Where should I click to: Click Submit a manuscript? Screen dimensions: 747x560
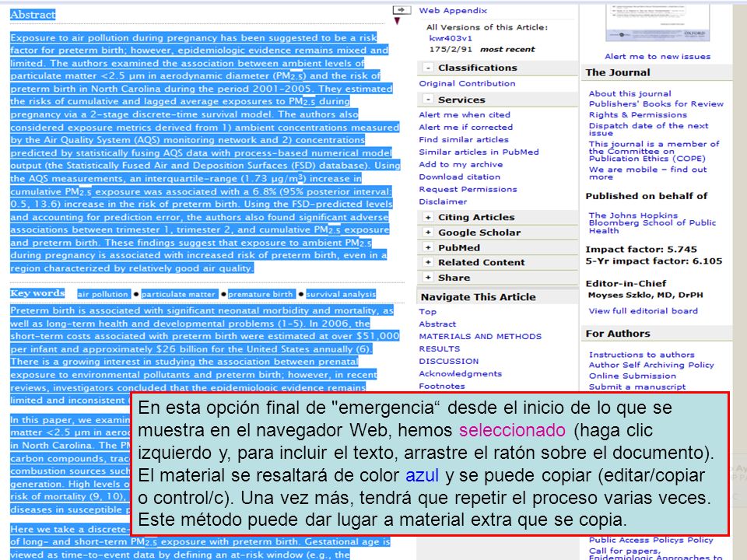(x=637, y=387)
